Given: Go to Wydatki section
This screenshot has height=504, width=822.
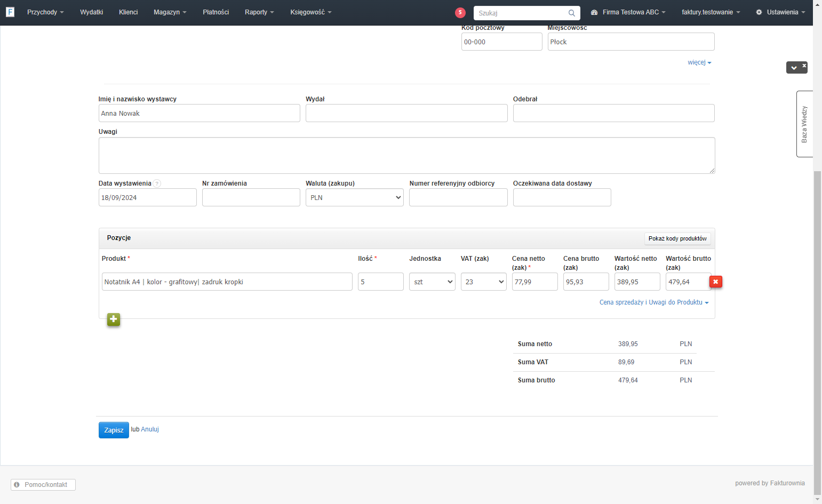Looking at the screenshot, I should click(92, 12).
